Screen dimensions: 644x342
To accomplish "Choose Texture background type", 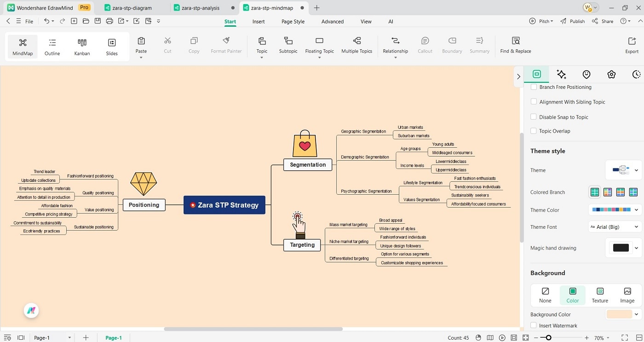I will pyautogui.click(x=600, y=295).
